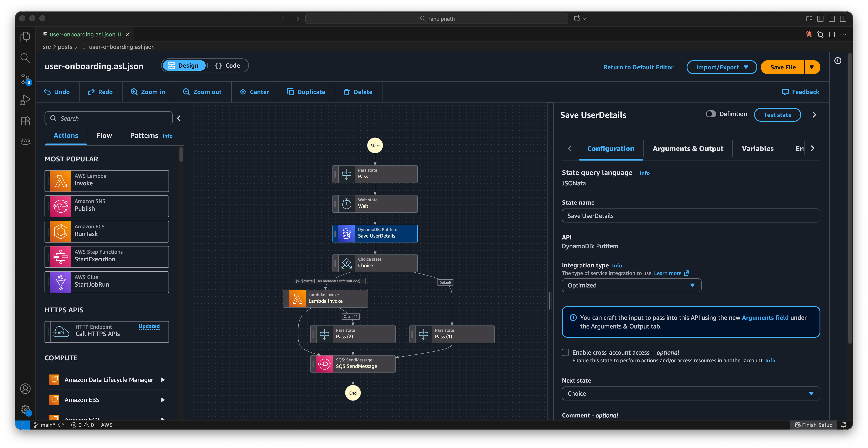Open the Import/Export dropdown
The image size is (868, 448).
pos(722,67)
